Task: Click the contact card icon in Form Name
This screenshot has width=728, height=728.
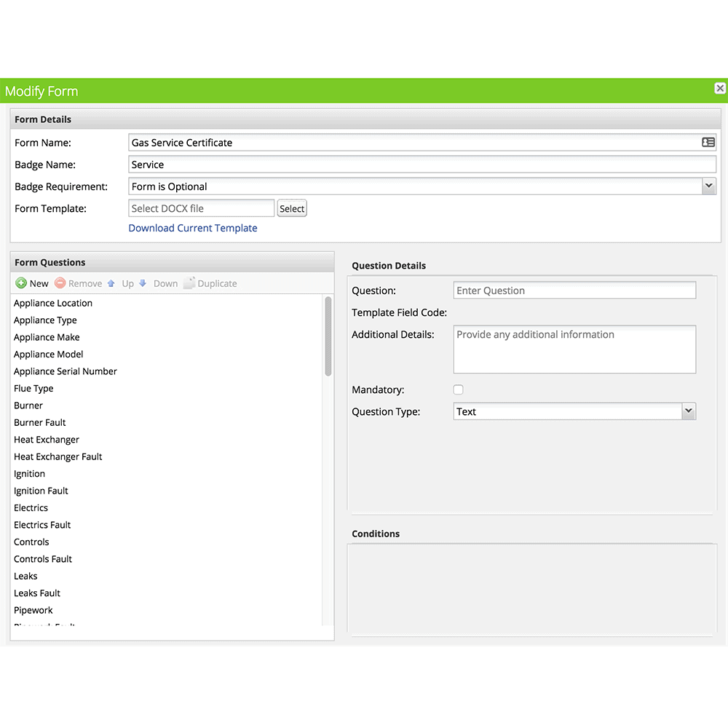Action: click(x=708, y=143)
